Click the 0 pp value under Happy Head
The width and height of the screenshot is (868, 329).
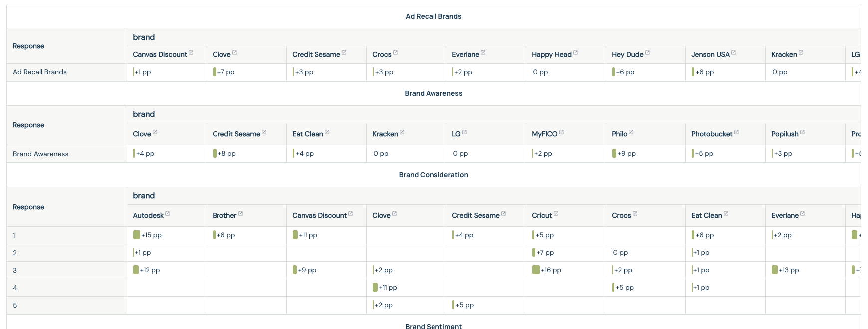click(x=540, y=72)
